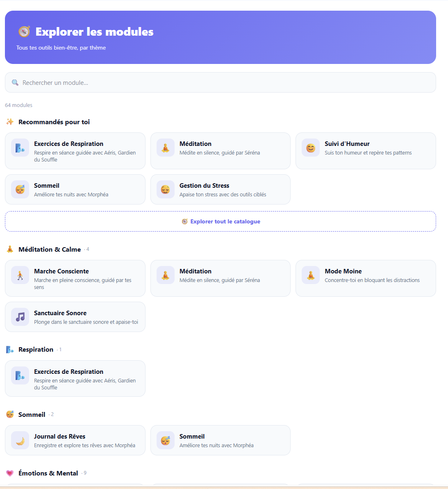Open the recommended Exercices de Respiration card
Viewport: 448px width, 489px height.
75,151
